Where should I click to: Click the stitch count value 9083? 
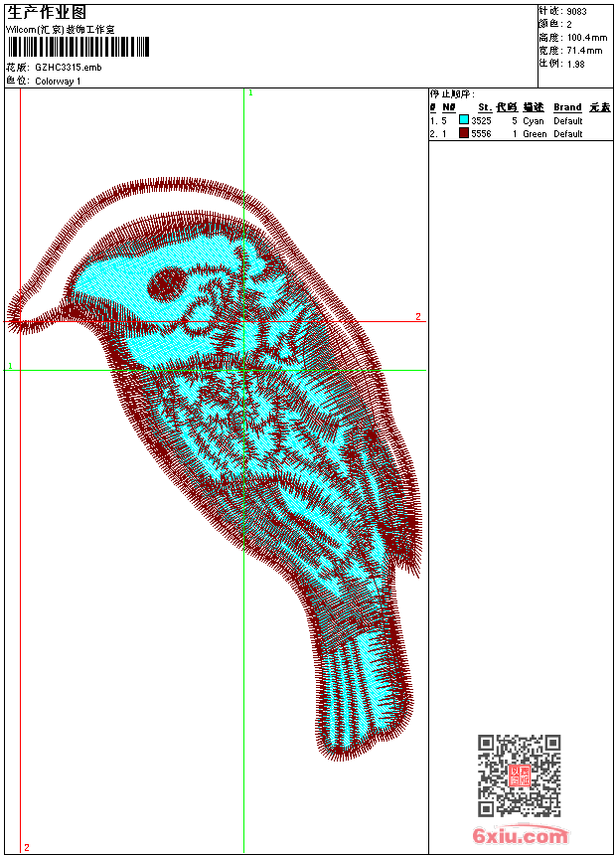[x=576, y=12]
